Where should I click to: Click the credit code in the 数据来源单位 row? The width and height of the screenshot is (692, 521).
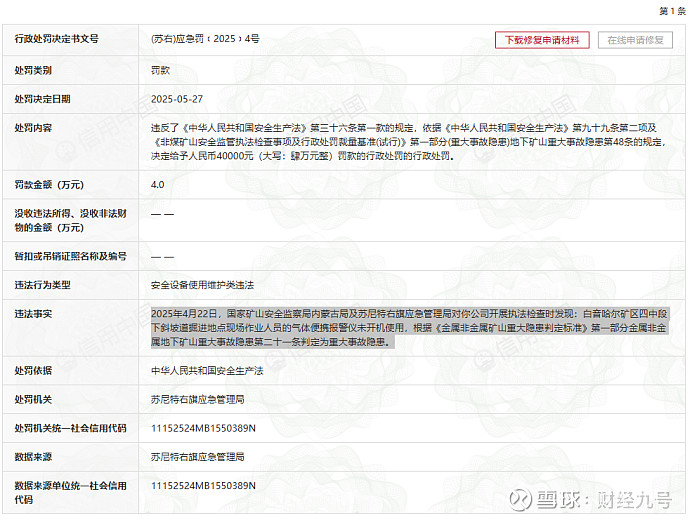click(x=203, y=486)
